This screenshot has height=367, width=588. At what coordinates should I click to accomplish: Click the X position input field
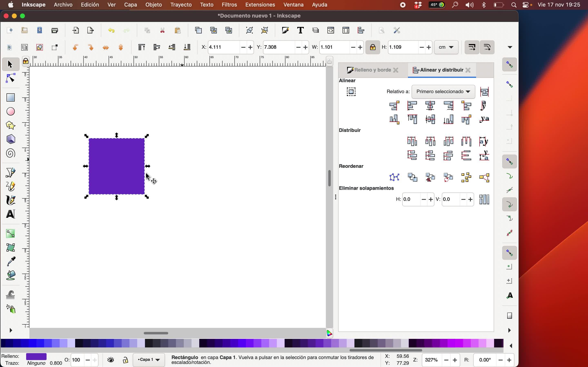point(224,47)
